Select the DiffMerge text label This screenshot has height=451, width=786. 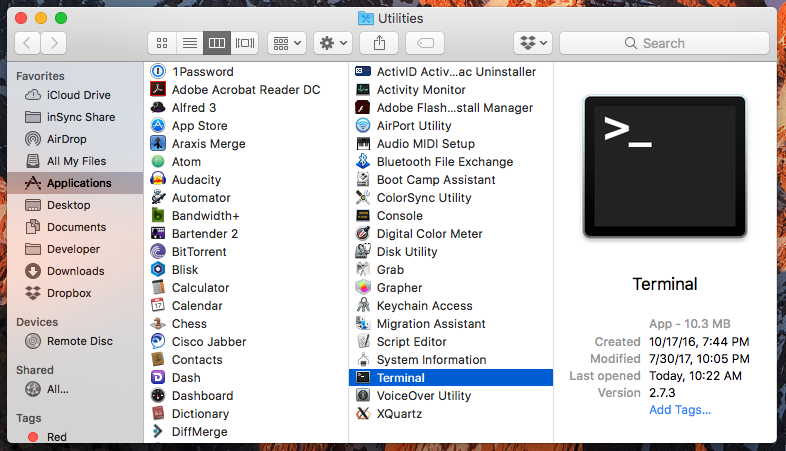[200, 431]
